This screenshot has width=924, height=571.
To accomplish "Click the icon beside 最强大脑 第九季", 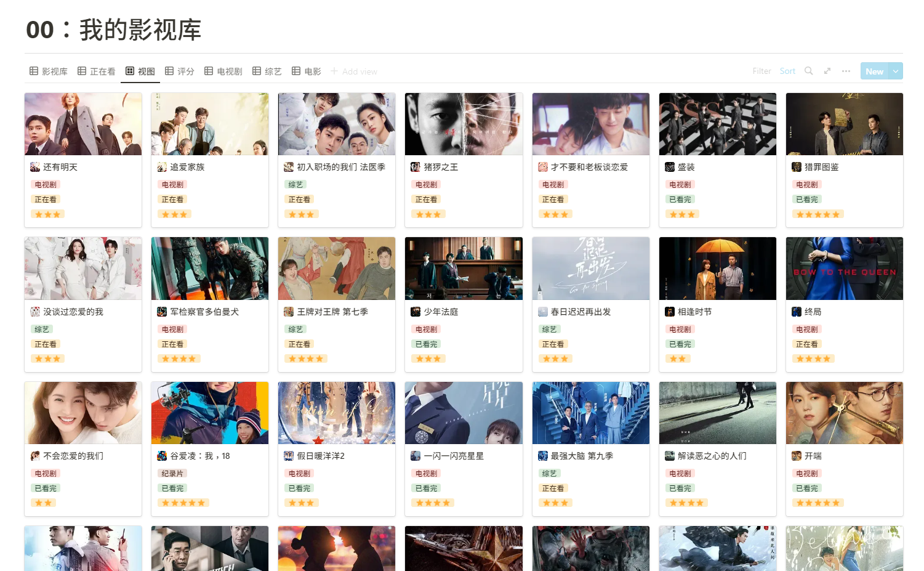I will [542, 456].
